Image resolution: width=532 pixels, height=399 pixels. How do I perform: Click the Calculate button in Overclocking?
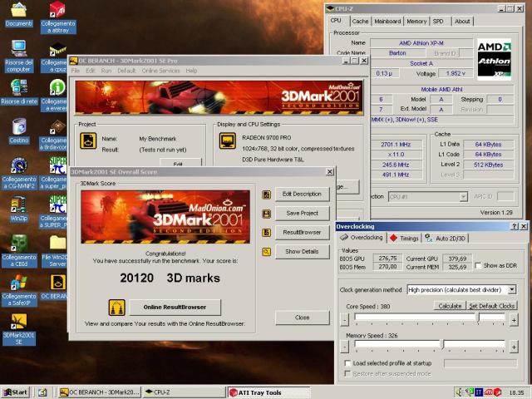click(450, 306)
